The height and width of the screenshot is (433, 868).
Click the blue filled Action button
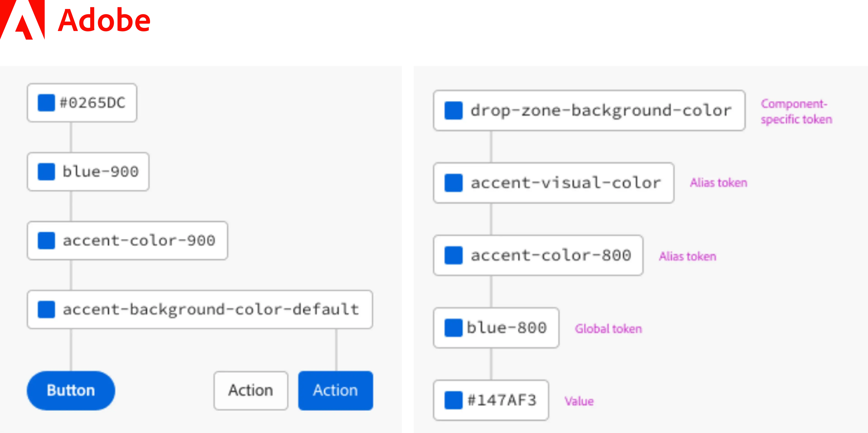pos(336,390)
